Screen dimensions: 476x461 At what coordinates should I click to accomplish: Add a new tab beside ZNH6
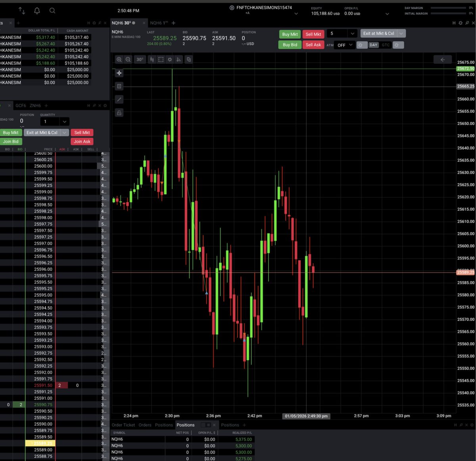click(x=46, y=106)
